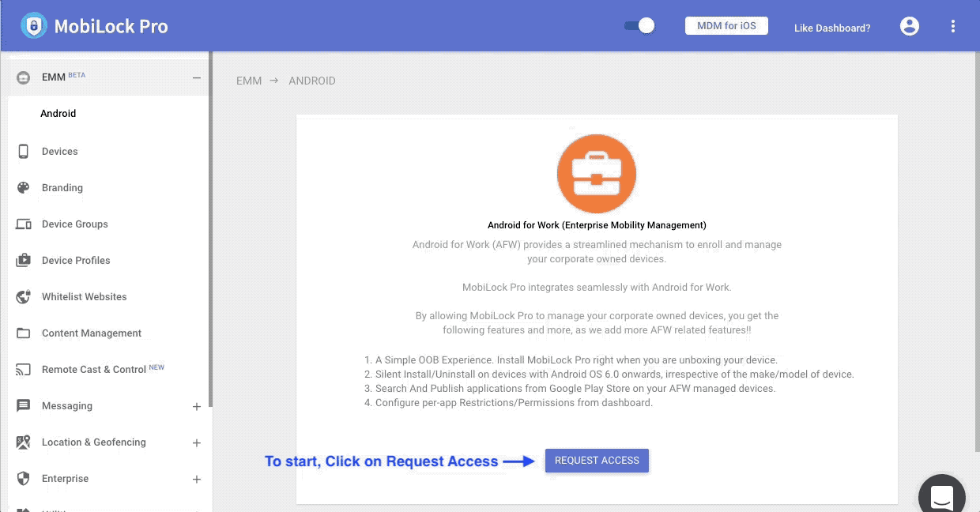Screen dimensions: 980x512
Task: Click "Silent Install/Uninstall" feature line
Action: point(609,375)
